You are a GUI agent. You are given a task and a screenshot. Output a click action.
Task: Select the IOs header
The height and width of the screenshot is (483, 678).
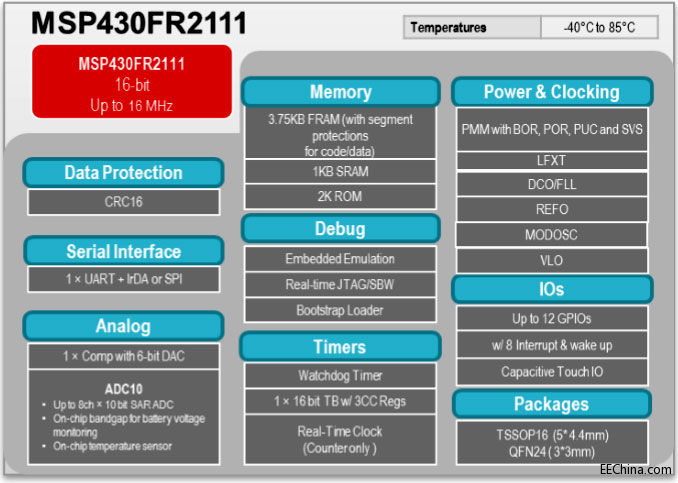pyautogui.click(x=552, y=289)
